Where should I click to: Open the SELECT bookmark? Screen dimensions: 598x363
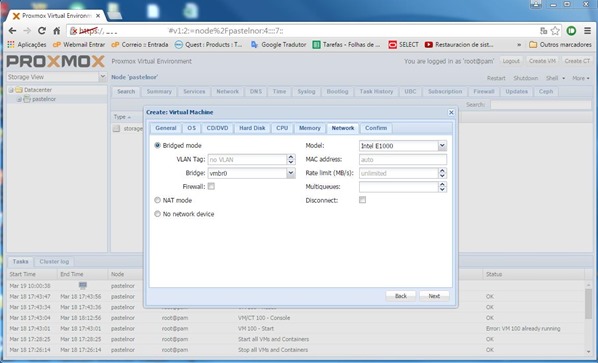[403, 45]
